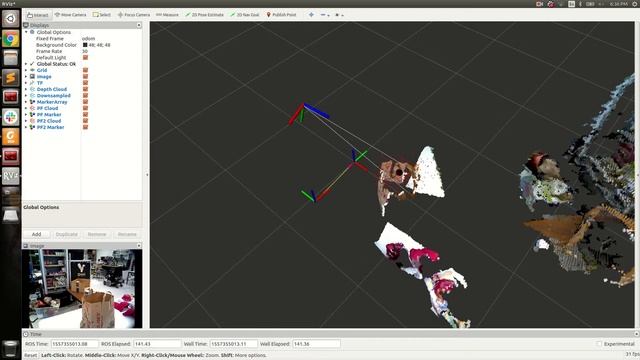Expand the MarkerArray display node
Image resolution: width=640 pixels, height=360 pixels.
26,102
